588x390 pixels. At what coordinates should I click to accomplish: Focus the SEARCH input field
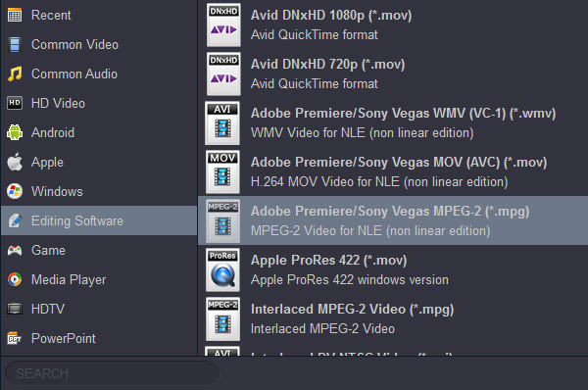112,373
